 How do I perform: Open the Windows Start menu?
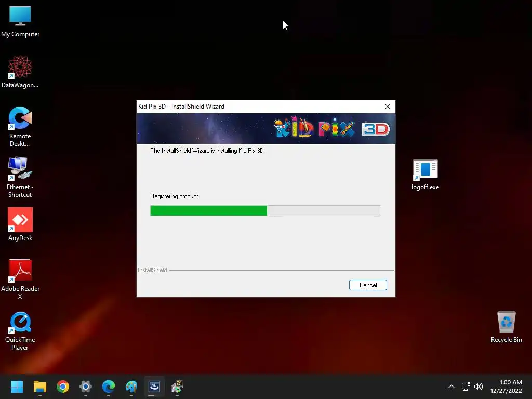point(17,387)
